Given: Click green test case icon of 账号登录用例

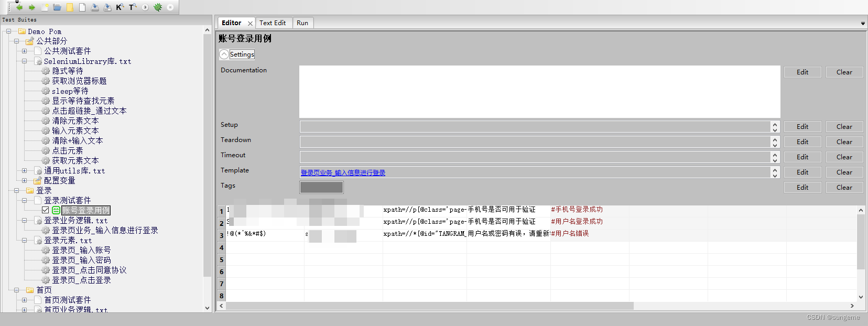Looking at the screenshot, I should 56,210.
